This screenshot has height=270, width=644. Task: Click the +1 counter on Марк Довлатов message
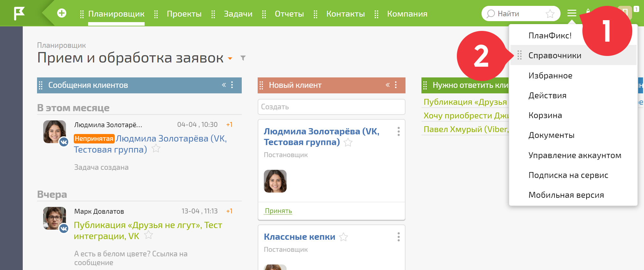coord(229,211)
